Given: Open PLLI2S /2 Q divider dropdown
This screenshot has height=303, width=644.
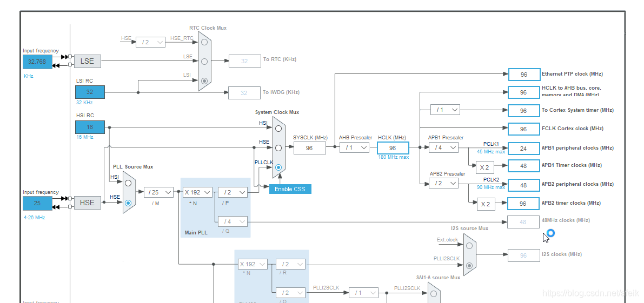Looking at the screenshot, I should pyautogui.click(x=291, y=293).
